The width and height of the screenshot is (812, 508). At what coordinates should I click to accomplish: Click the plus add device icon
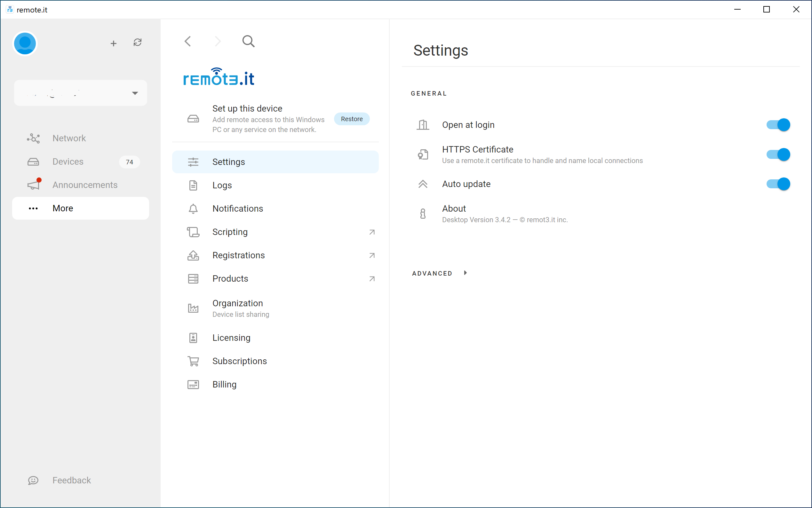click(x=114, y=43)
